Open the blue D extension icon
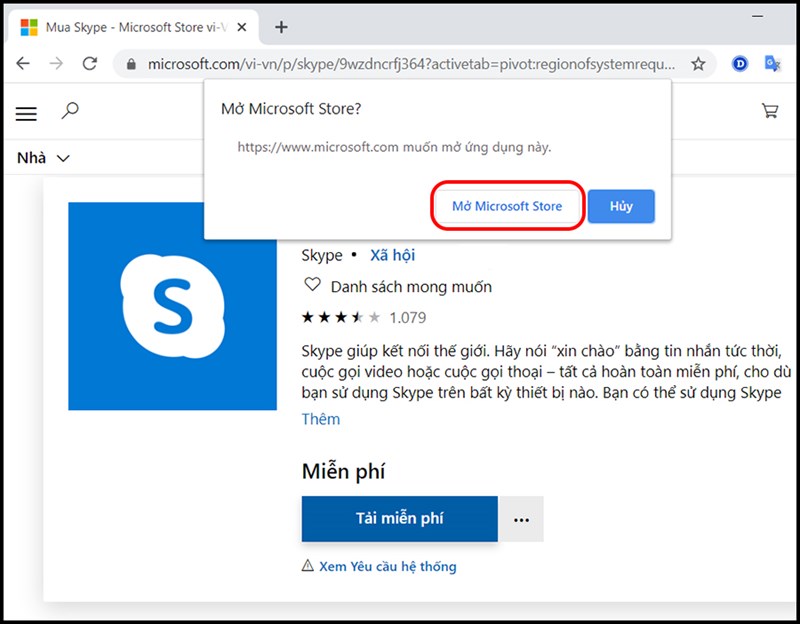The height and width of the screenshot is (624, 800). click(x=740, y=64)
